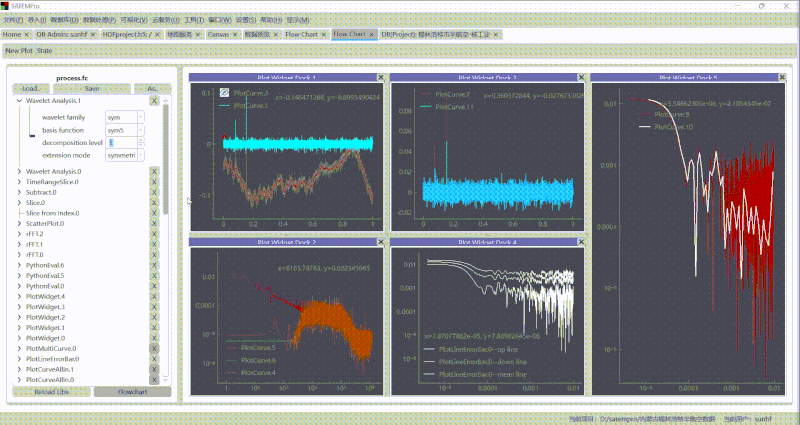Toggle PlotCurve.3 legend icon in Dock 1
Image resolution: width=800 pixels, height=425 pixels.
(x=225, y=93)
